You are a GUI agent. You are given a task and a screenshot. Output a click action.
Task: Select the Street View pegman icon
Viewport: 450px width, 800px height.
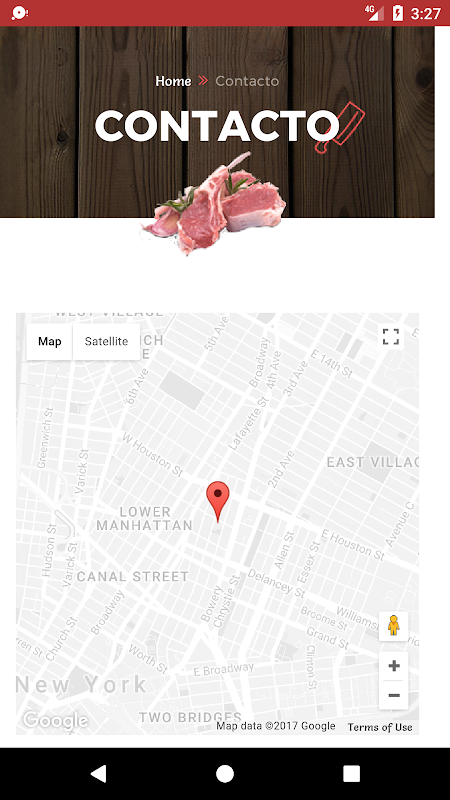[x=393, y=626]
